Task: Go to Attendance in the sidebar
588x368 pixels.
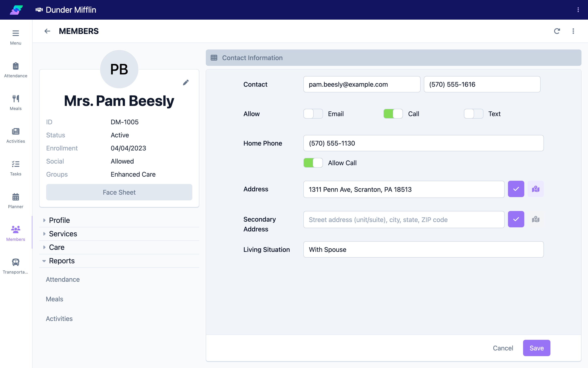Action: 16,70
